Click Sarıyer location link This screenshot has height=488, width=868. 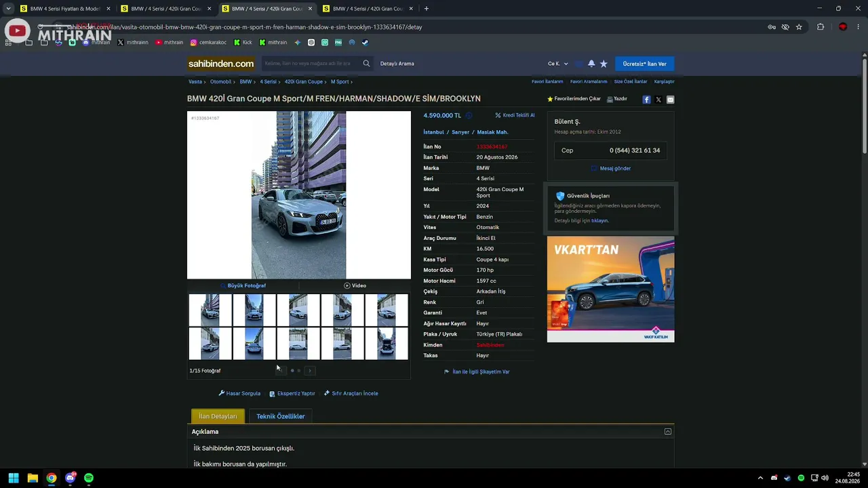click(460, 132)
